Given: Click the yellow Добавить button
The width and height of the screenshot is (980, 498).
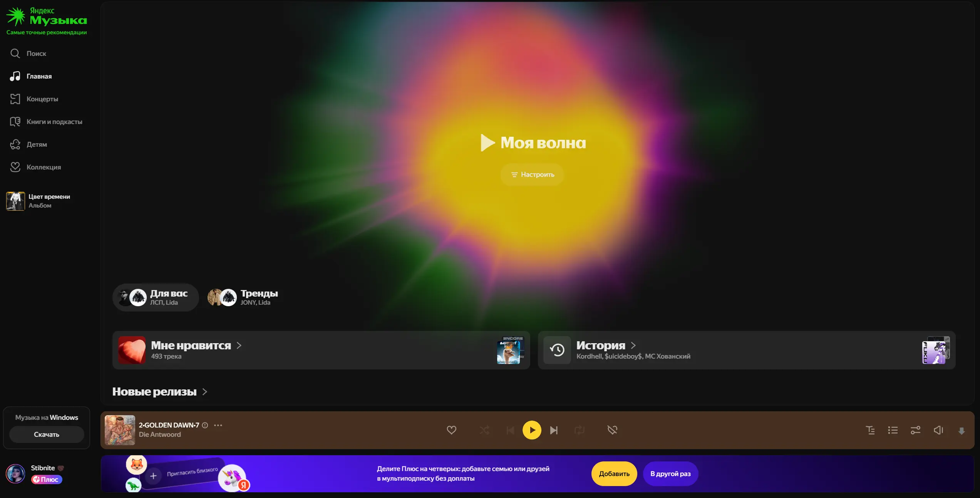Looking at the screenshot, I should (614, 474).
